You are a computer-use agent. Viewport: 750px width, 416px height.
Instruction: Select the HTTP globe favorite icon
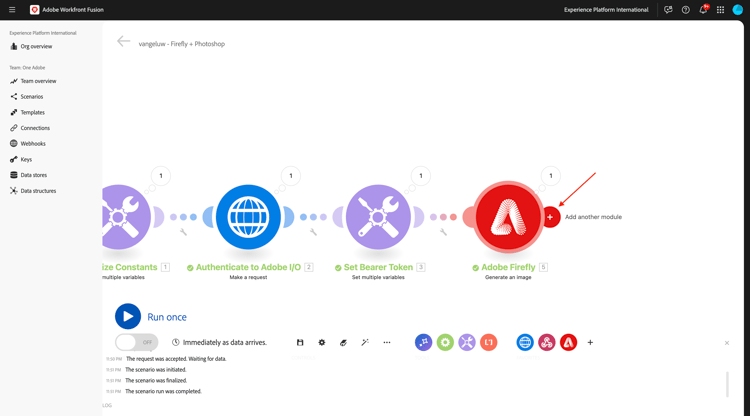525,342
